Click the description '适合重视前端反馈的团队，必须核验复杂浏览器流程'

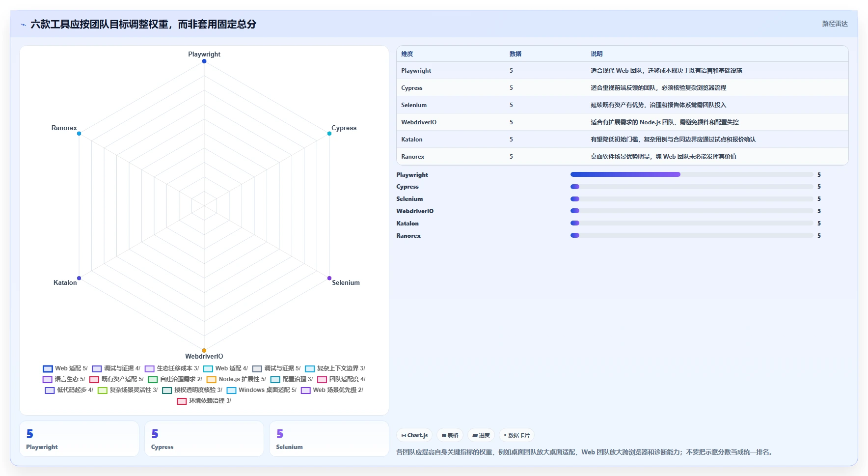coord(658,88)
